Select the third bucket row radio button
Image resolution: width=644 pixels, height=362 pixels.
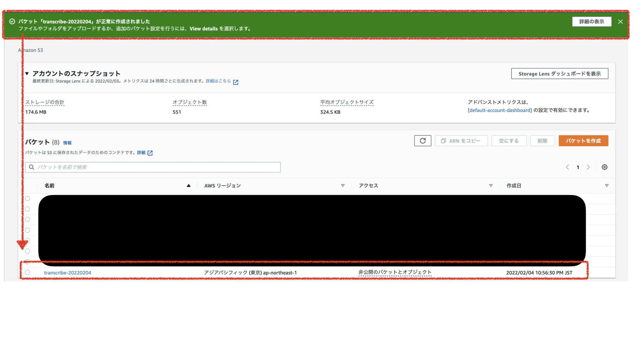click(28, 220)
